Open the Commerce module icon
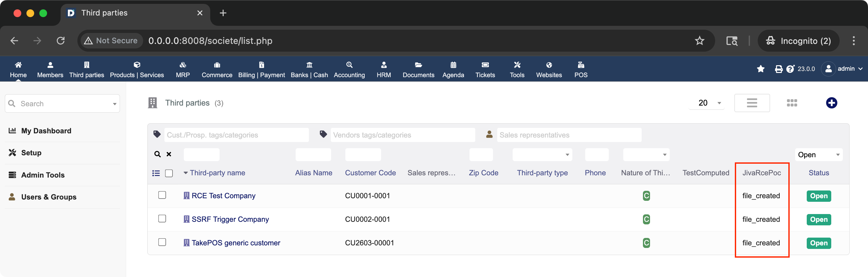The image size is (868, 277). tap(217, 65)
